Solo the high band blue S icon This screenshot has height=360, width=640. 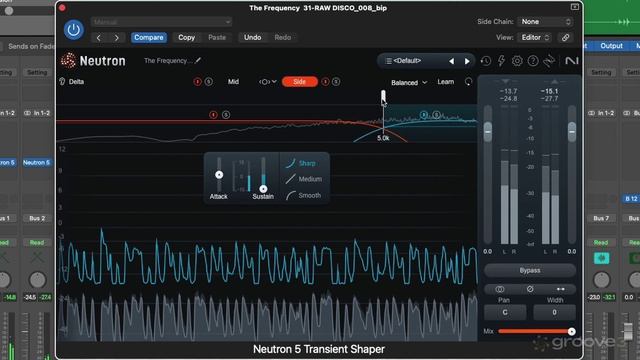(436, 115)
